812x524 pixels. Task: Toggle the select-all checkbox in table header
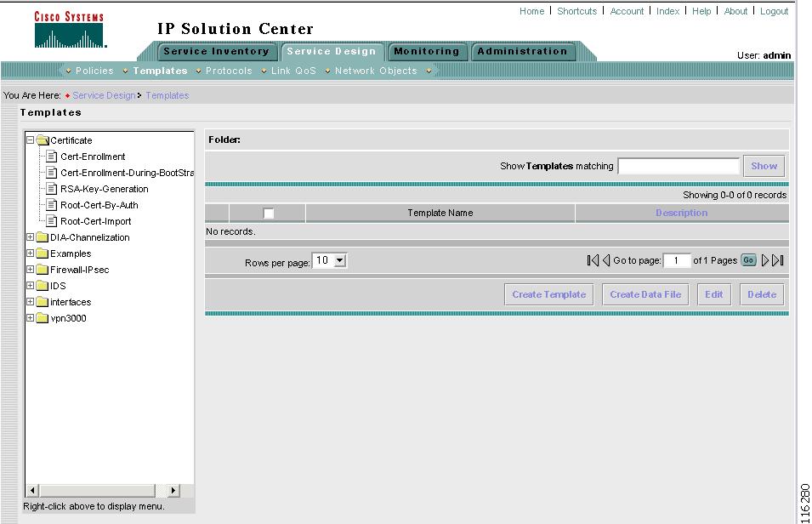[x=268, y=213]
